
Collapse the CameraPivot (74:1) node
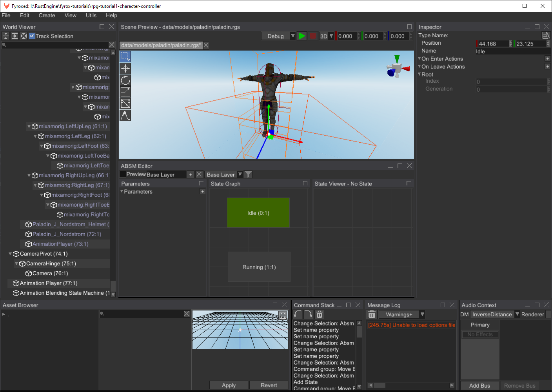pyautogui.click(x=10, y=254)
